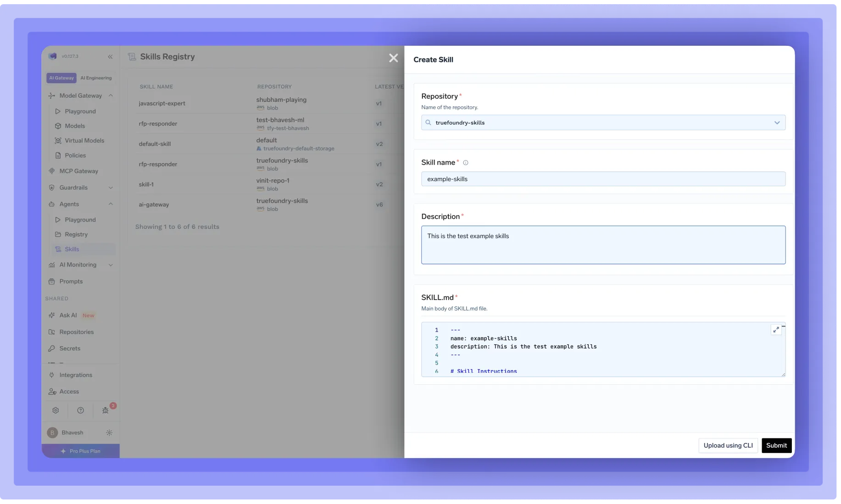The width and height of the screenshot is (841, 504).
Task: Open the Policies page
Action: tap(75, 155)
